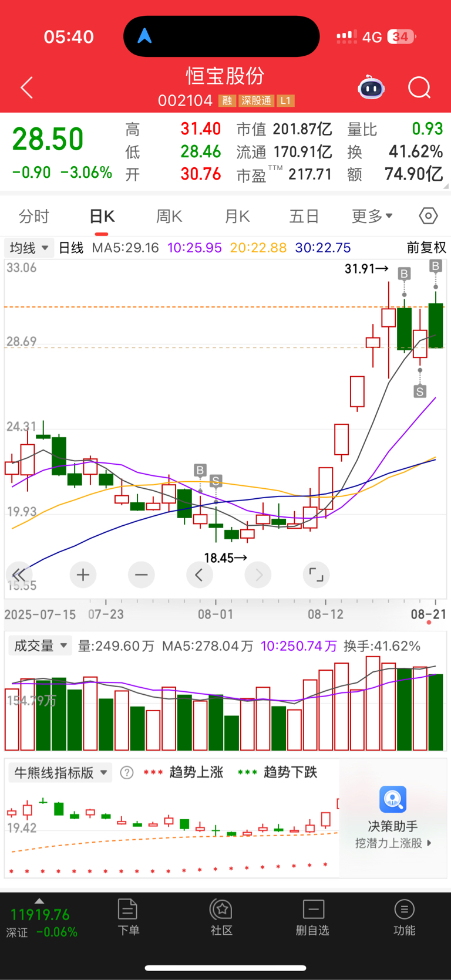Tap the MA5:29.16 label
The height and width of the screenshot is (980, 451).
pos(126,248)
